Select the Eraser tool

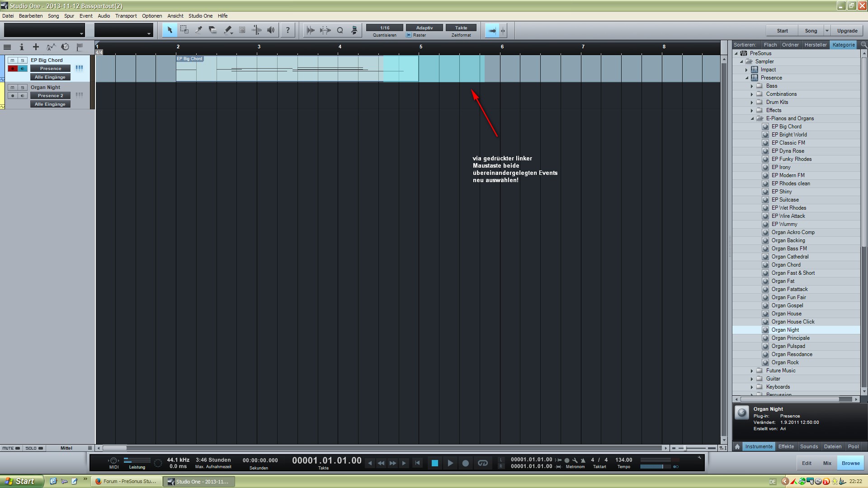click(213, 30)
